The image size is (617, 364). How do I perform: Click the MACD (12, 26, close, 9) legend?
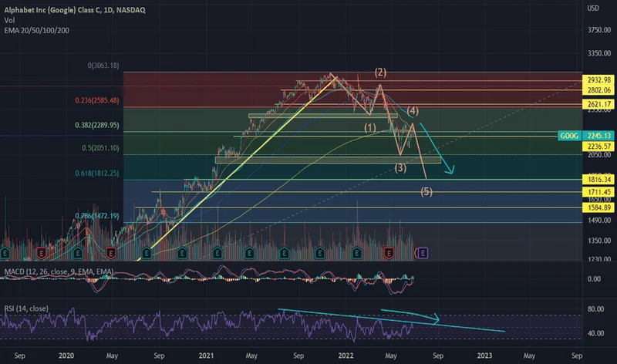pyautogui.click(x=48, y=270)
